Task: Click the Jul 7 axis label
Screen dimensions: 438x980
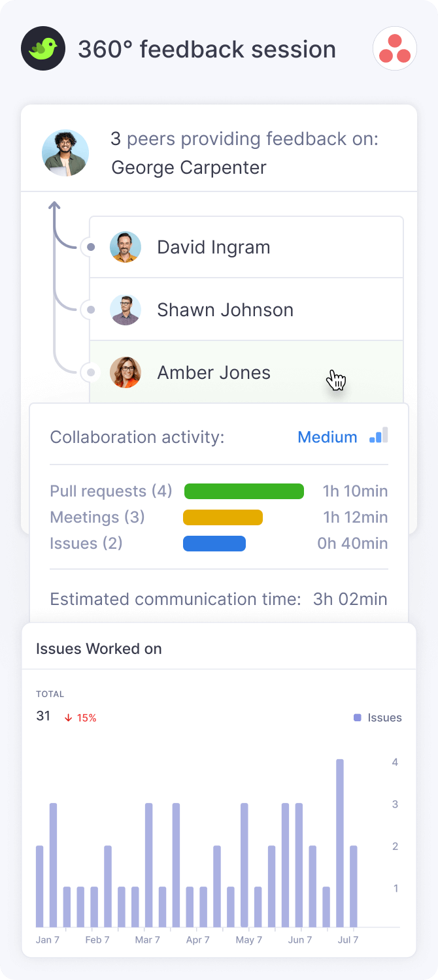Action: point(348,940)
